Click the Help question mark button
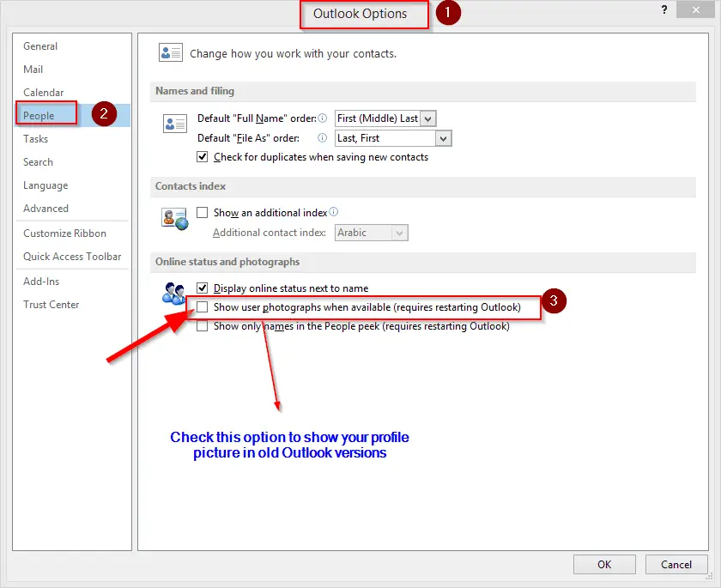 coord(664,9)
